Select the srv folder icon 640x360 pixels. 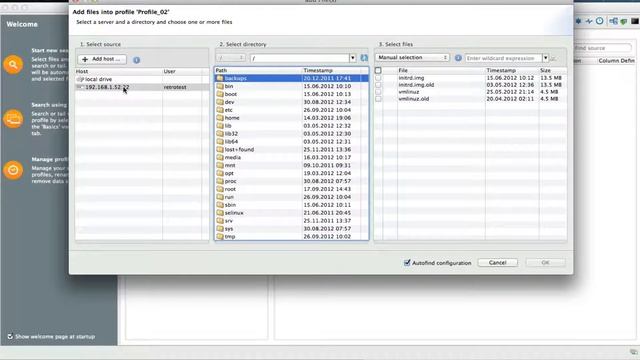tap(220, 220)
